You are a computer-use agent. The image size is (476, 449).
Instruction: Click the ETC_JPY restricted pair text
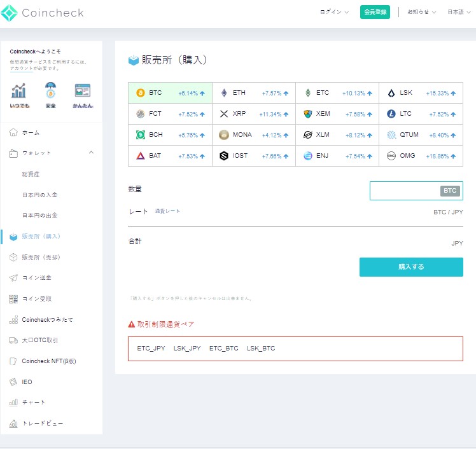[x=151, y=349]
